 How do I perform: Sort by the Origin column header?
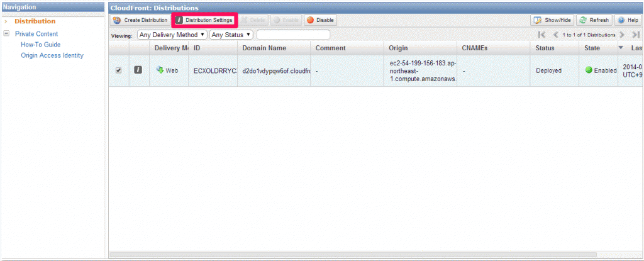[x=421, y=48]
